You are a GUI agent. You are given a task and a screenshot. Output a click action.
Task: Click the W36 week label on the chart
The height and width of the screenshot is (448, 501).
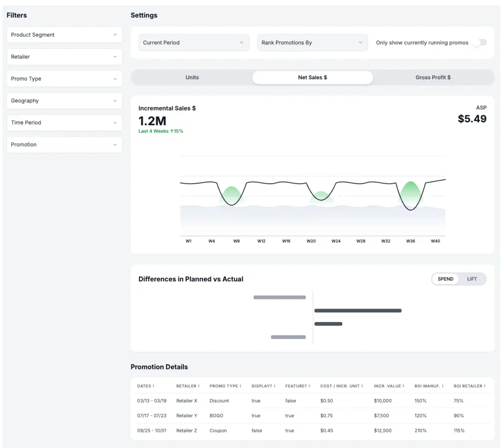point(410,241)
